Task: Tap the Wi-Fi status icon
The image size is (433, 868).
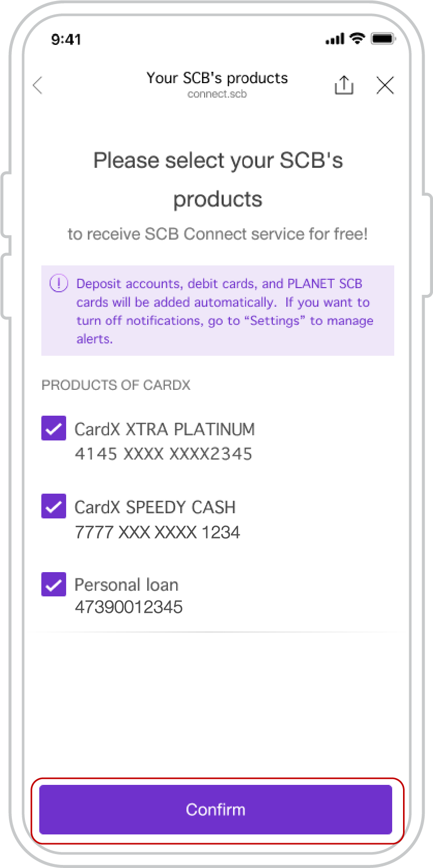Action: point(357,38)
